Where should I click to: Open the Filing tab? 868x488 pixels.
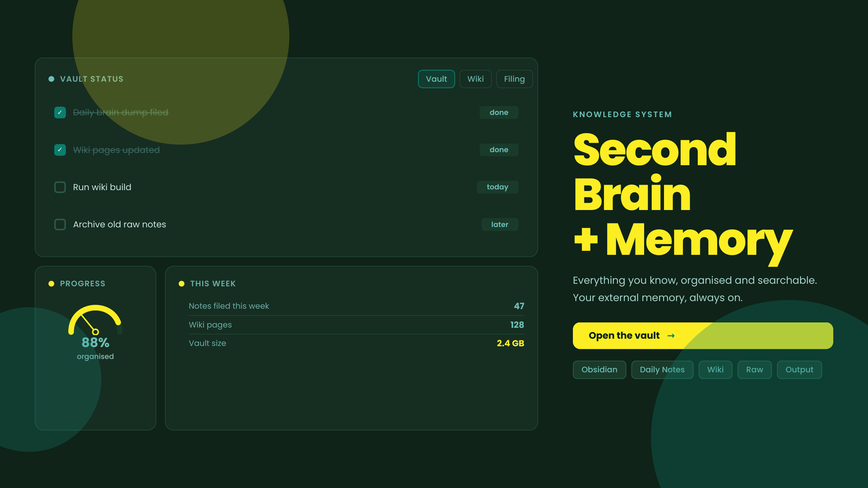514,79
